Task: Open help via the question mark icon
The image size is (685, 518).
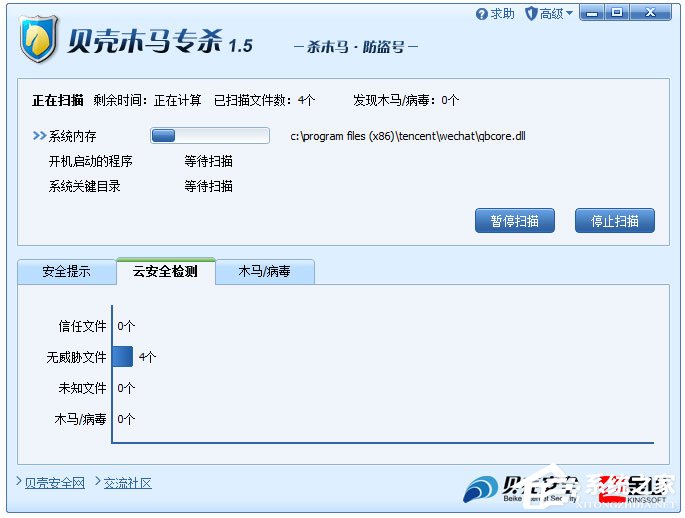Action: pyautogui.click(x=481, y=14)
